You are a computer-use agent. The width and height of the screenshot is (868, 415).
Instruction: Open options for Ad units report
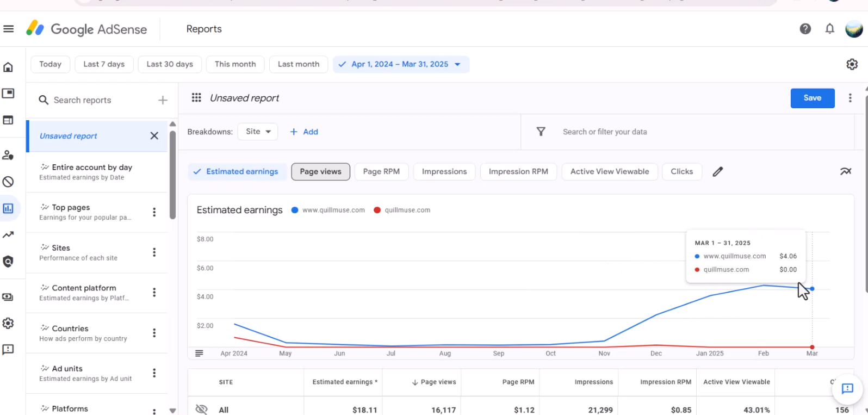pos(154,373)
